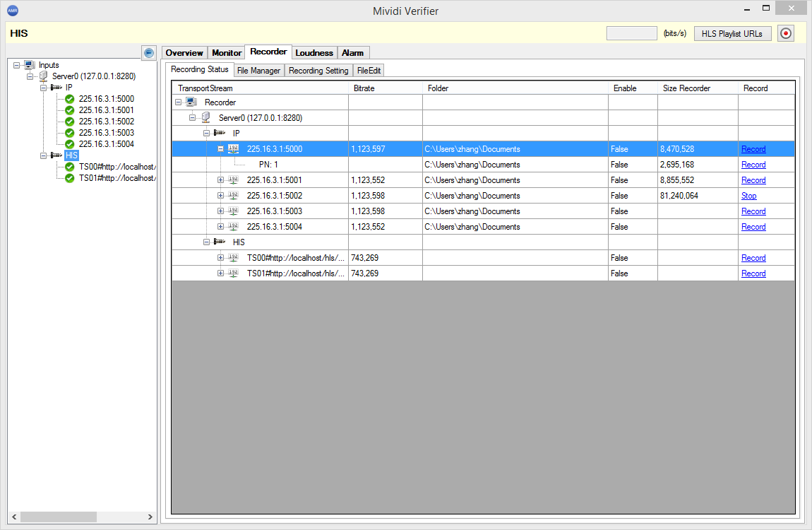
Task: Click Stop link for 225.16.3.1:5002
Action: (748, 196)
